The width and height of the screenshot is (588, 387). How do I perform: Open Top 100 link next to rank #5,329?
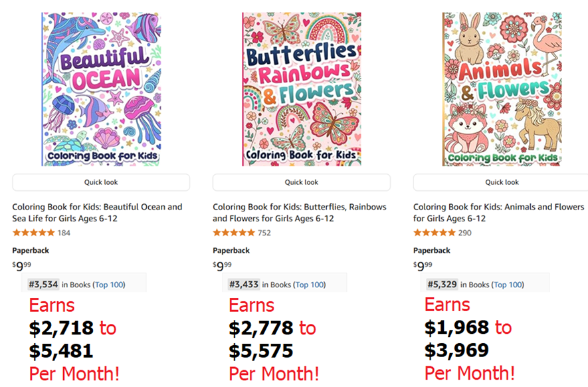click(508, 285)
